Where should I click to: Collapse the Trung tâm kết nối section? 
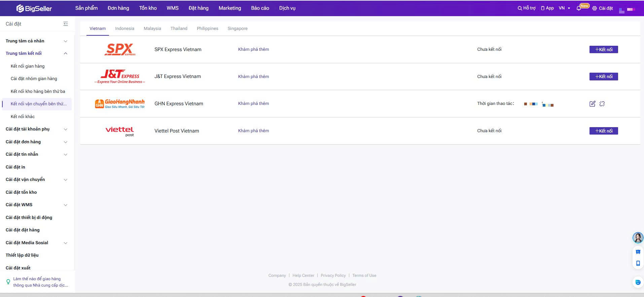pyautogui.click(x=66, y=53)
